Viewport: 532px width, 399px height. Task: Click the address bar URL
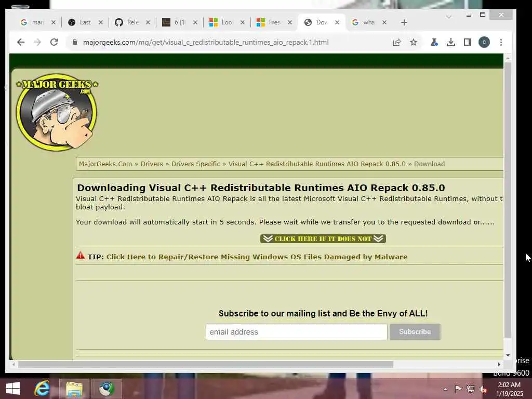206,43
